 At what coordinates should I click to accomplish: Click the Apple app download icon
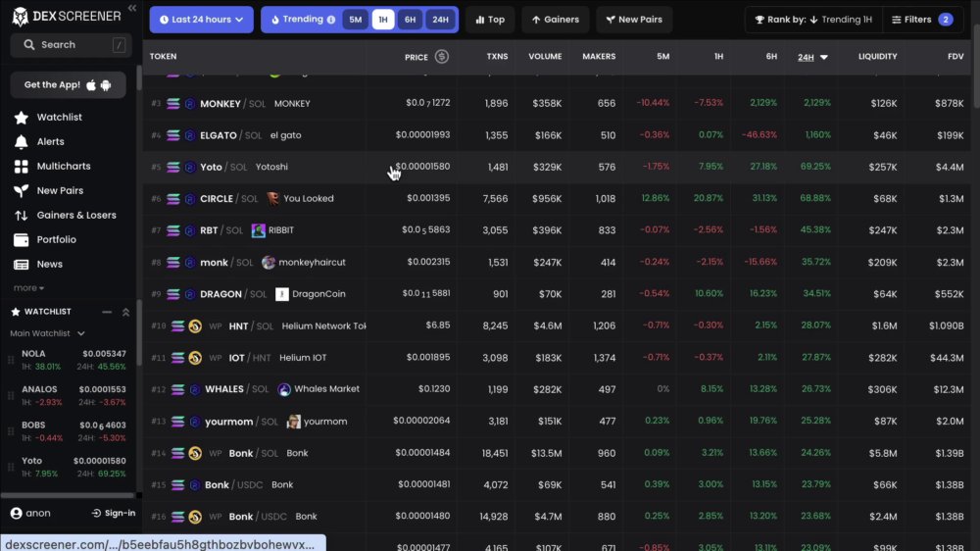[x=91, y=85]
